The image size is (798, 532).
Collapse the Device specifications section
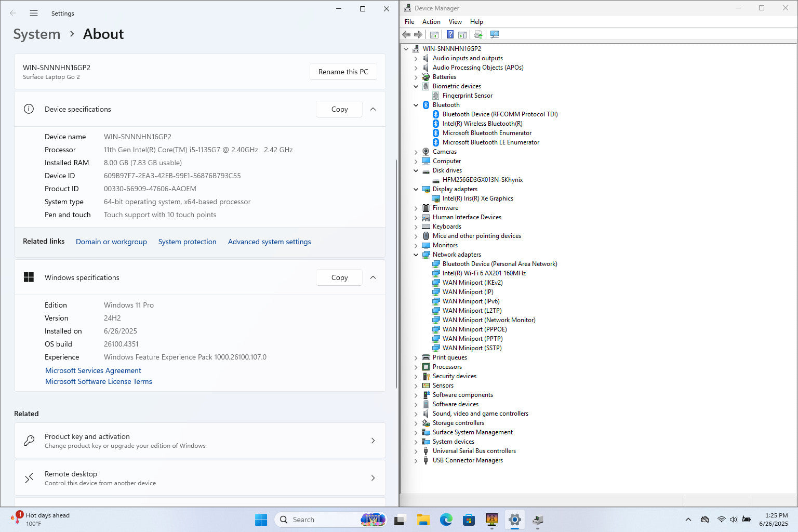coord(373,109)
